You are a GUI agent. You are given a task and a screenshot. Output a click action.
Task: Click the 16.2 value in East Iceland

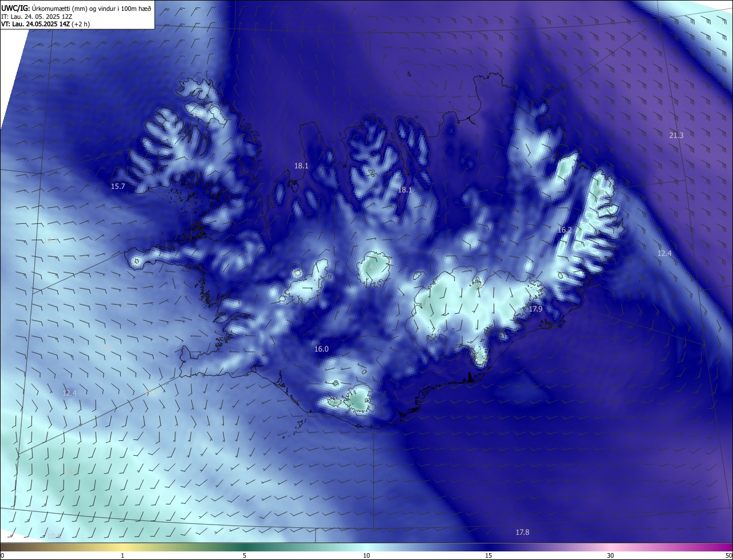click(565, 230)
